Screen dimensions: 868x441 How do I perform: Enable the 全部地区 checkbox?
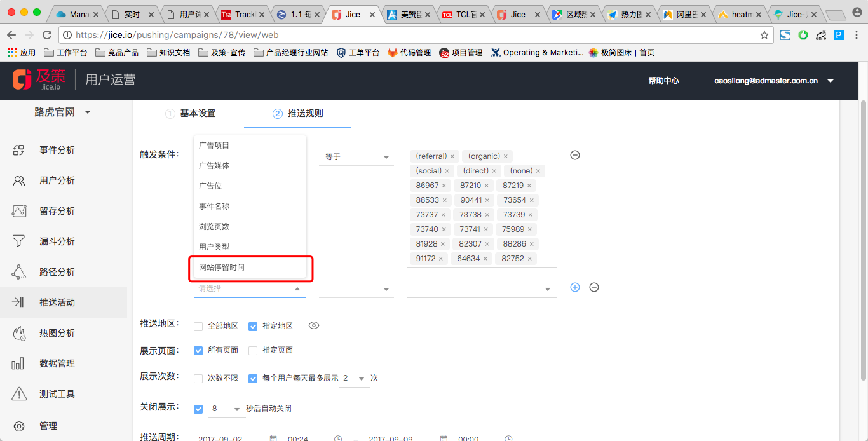(198, 326)
